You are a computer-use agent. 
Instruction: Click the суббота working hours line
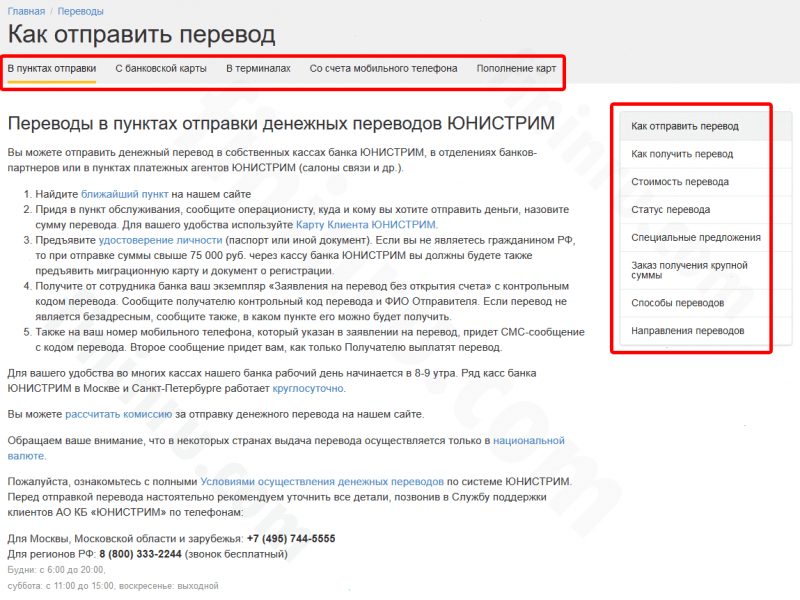(x=113, y=586)
